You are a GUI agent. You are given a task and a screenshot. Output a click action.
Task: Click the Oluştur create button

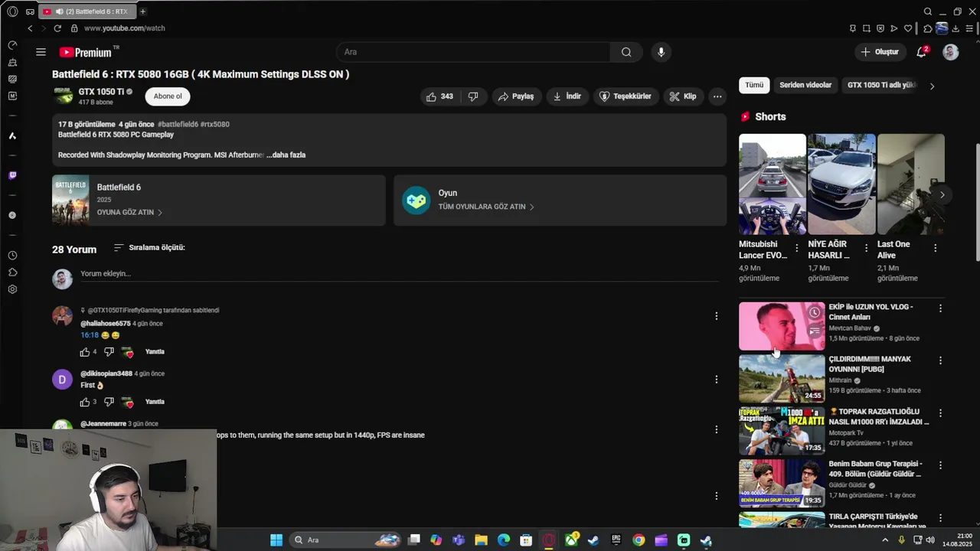pos(879,52)
